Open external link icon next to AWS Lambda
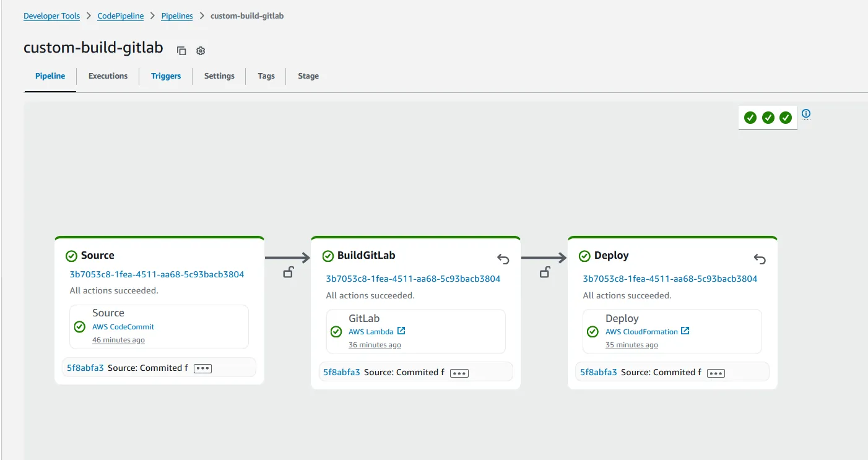This screenshot has width=868, height=460. [x=401, y=331]
